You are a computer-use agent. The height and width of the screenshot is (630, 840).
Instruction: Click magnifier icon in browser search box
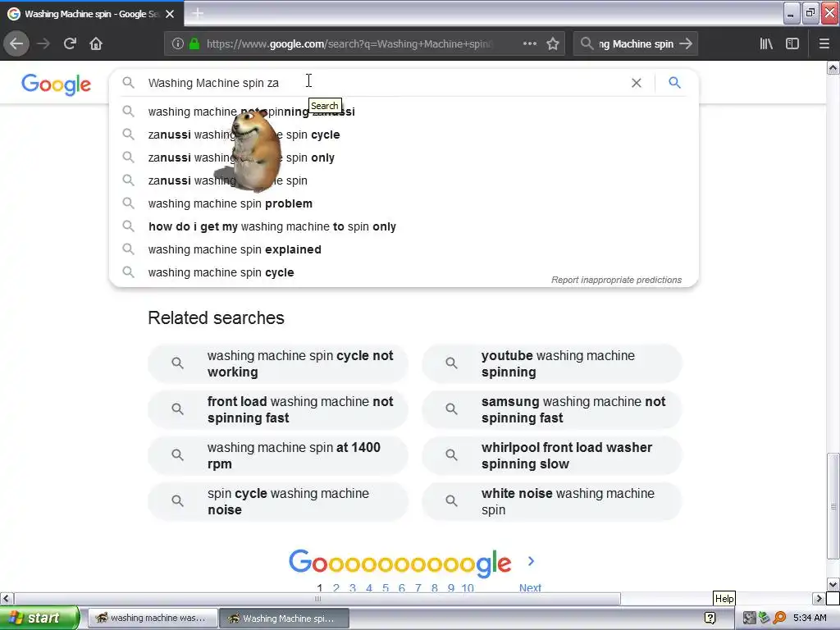click(x=587, y=43)
